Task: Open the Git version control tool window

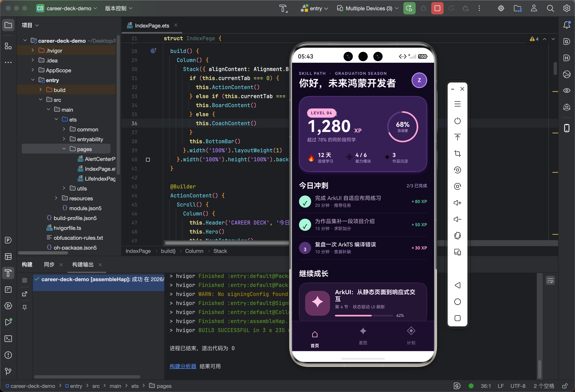Action: coord(8,371)
